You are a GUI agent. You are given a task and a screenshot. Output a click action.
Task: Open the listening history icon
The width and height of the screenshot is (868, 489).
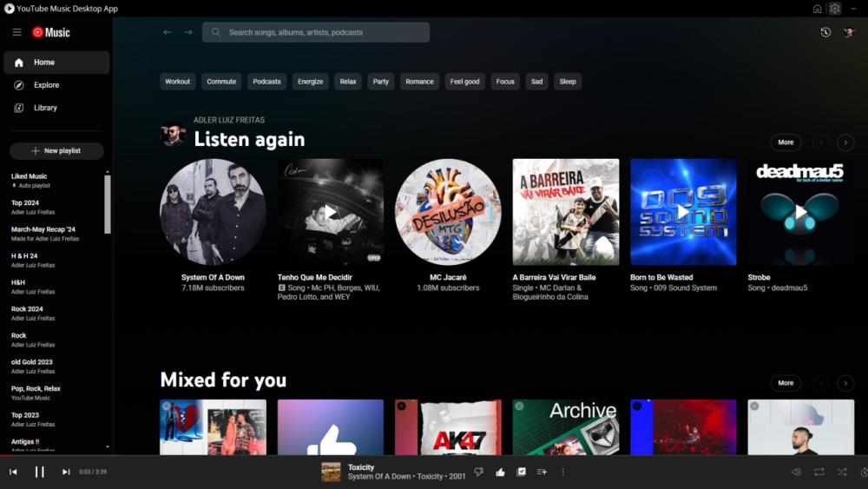pyautogui.click(x=825, y=32)
